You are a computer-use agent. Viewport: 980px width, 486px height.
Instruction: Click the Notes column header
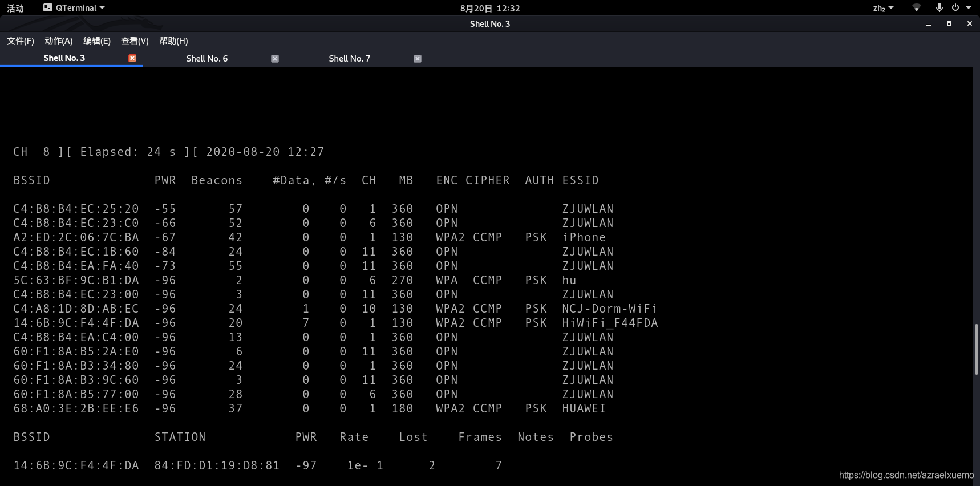536,437
